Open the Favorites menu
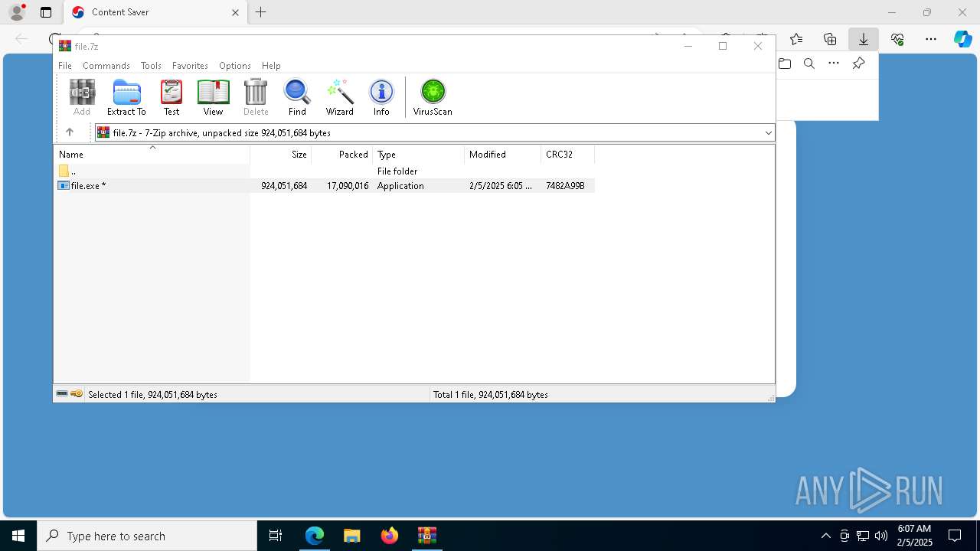 tap(190, 66)
